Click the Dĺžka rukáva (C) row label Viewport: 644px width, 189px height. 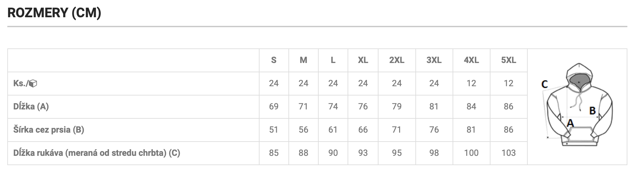tap(96, 153)
